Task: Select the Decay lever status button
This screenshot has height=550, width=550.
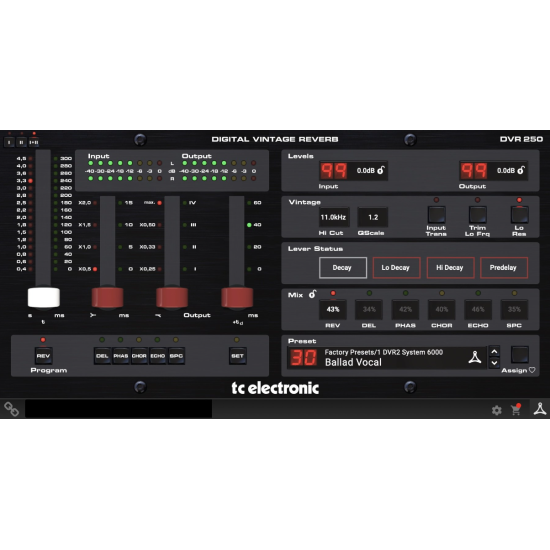Action: [x=343, y=268]
